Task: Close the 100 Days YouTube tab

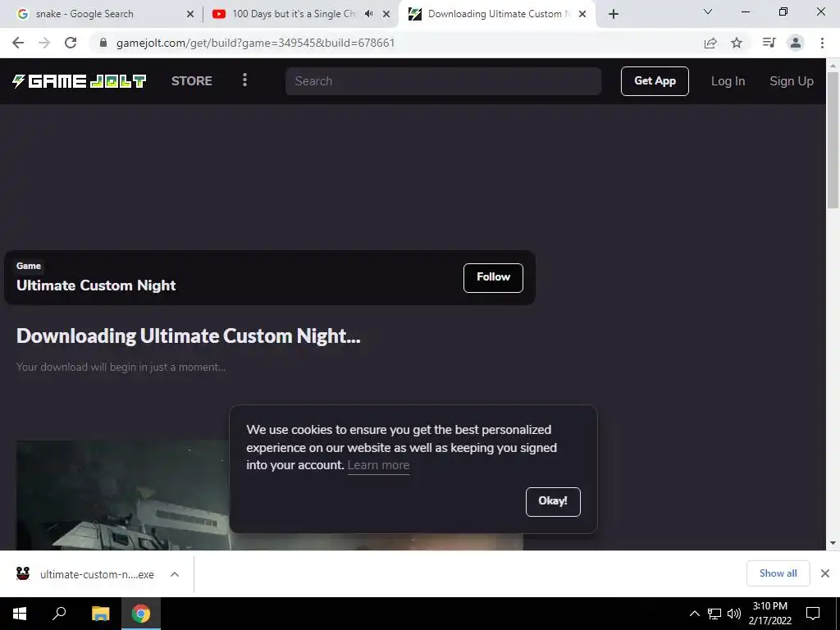Action: (x=386, y=14)
